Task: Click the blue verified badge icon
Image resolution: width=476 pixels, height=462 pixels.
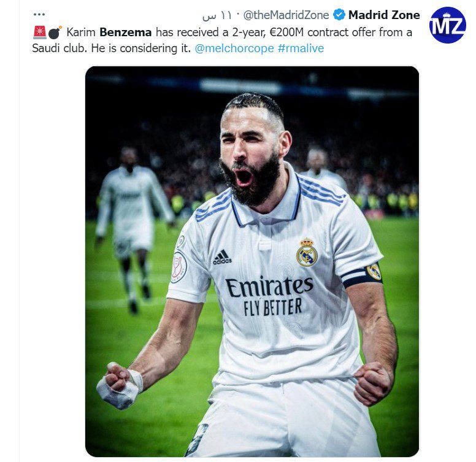Action: pos(339,15)
